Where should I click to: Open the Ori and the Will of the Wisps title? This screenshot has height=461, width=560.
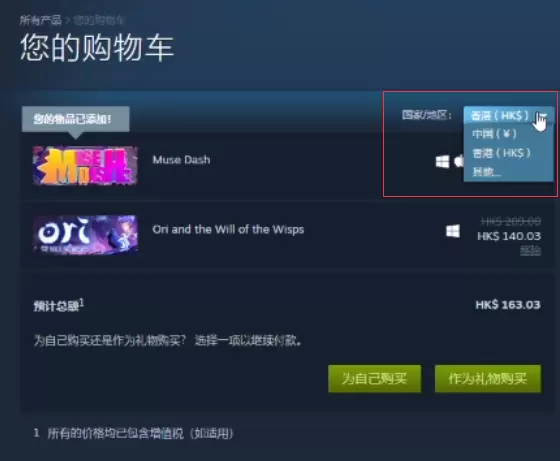tap(228, 229)
